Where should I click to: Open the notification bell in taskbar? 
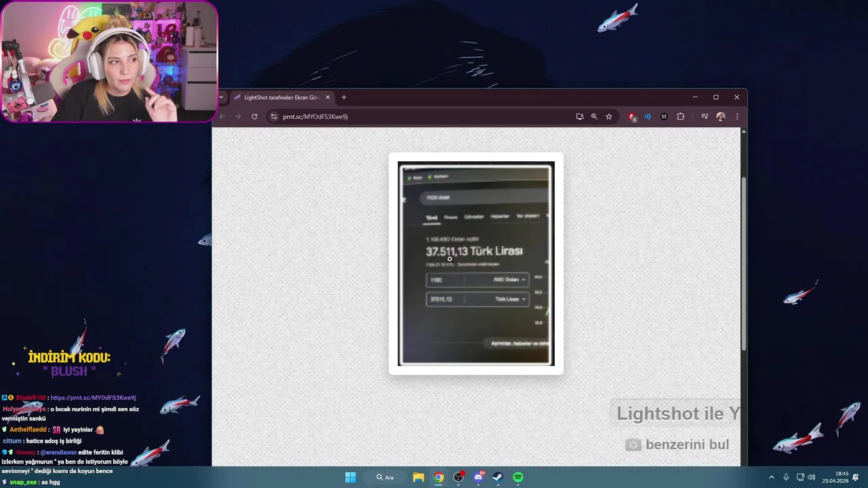856,477
